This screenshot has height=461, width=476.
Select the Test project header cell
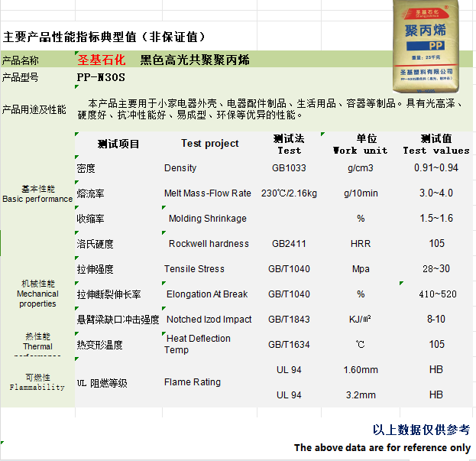coord(210,143)
